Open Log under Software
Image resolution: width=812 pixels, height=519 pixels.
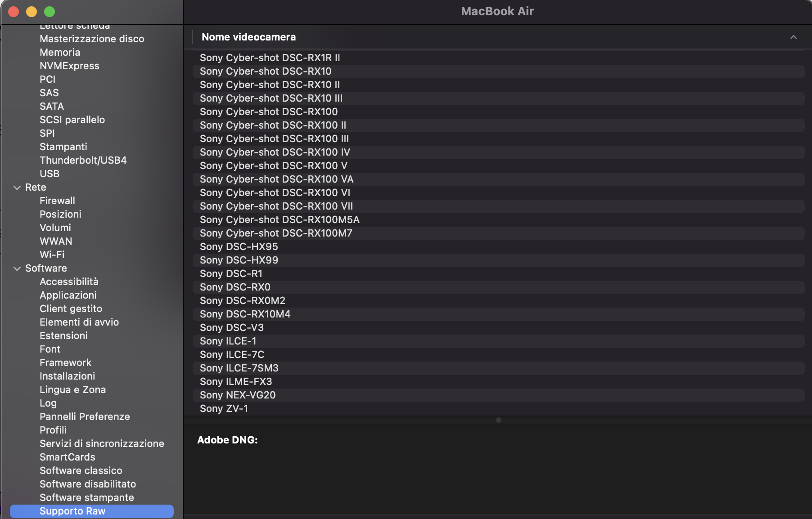click(x=48, y=403)
